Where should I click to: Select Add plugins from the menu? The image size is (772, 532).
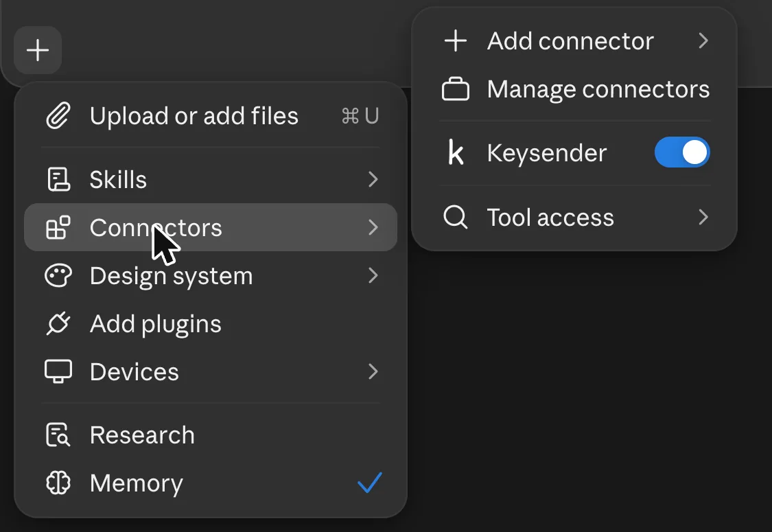tap(211, 323)
